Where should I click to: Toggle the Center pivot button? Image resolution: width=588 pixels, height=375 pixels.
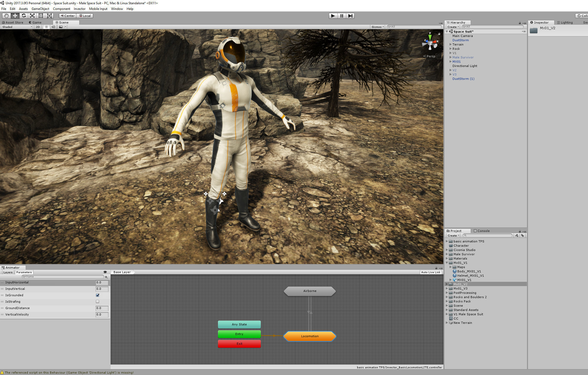coord(67,16)
